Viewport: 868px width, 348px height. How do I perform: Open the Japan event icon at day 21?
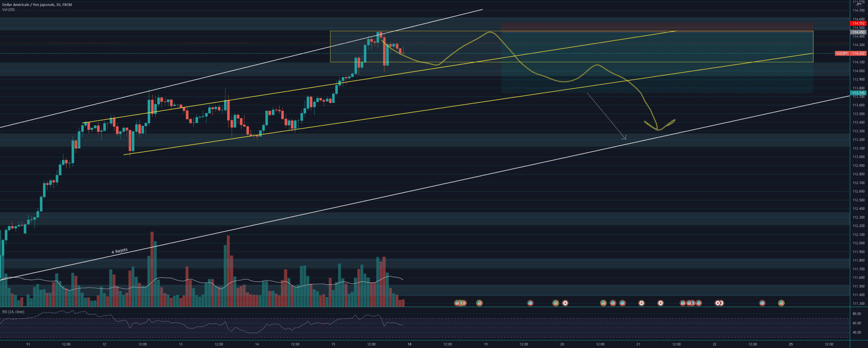[642, 303]
